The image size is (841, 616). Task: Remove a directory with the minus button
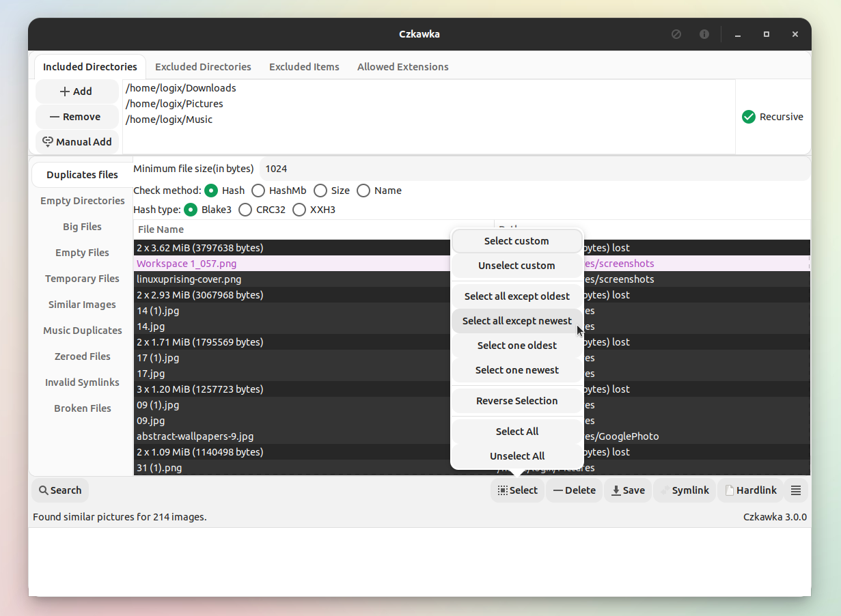[x=77, y=116]
